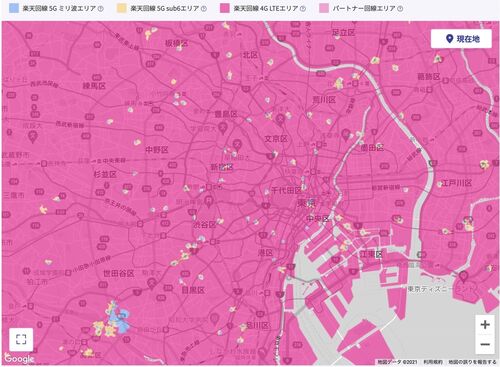This screenshot has width=500, height=367.
Task: Click the blue 5G ミリ波 legend swatch
Action: click(14, 8)
